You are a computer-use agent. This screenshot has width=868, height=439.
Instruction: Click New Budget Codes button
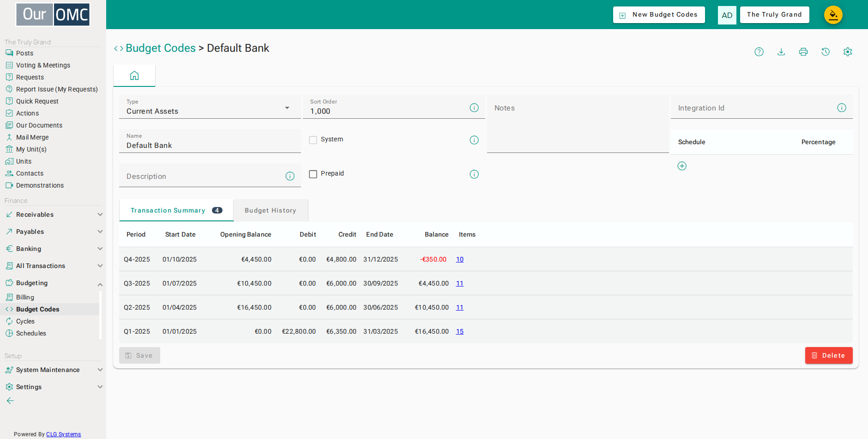coord(659,15)
